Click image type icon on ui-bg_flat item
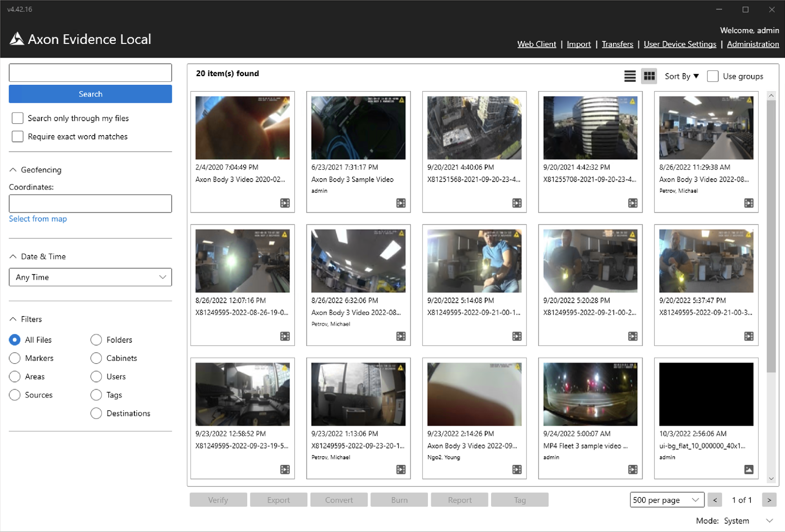The height and width of the screenshot is (532, 785). pos(748,470)
